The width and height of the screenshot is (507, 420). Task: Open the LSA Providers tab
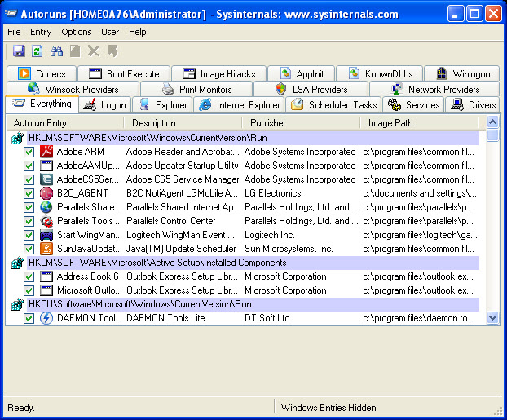(x=311, y=90)
